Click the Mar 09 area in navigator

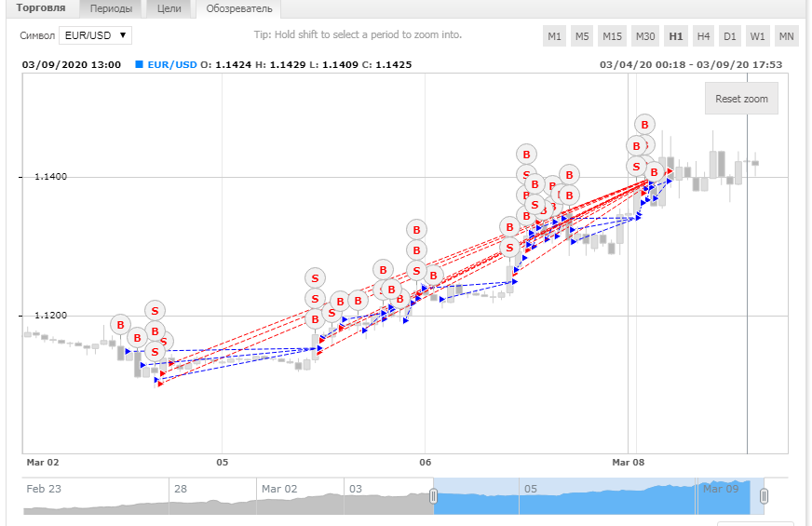721,489
